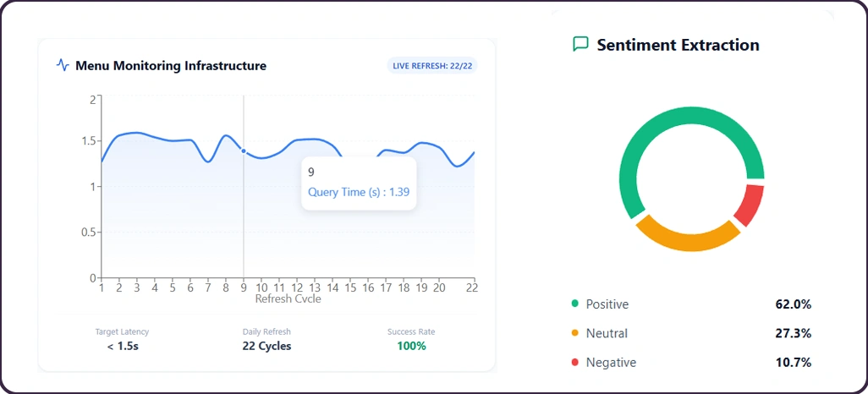Click x-axis tick label 1
Viewport: 868px width, 394px height.
[102, 287]
